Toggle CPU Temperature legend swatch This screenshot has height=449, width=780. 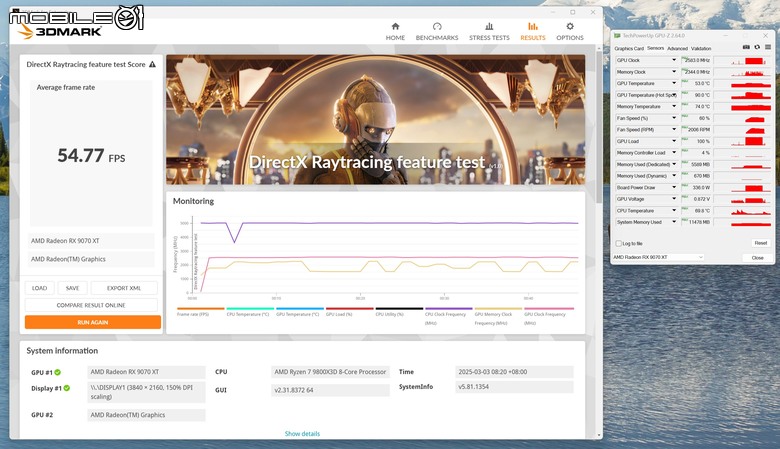tap(250, 309)
